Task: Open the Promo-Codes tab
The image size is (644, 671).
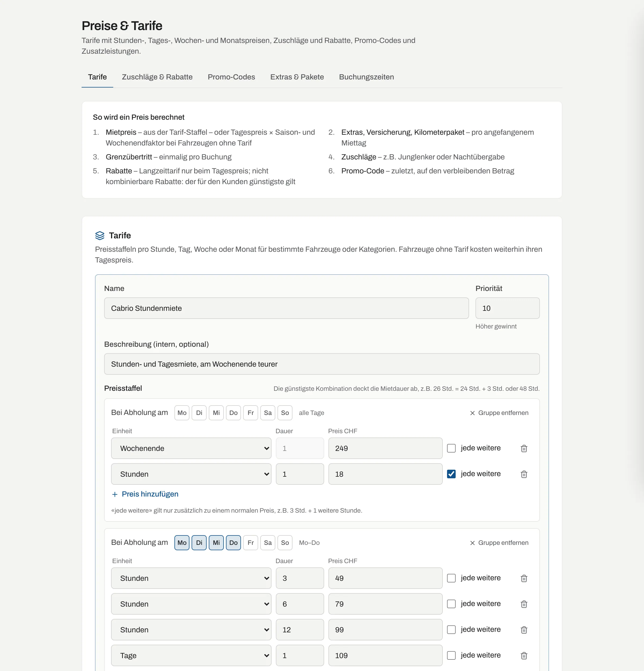Action: [231, 77]
